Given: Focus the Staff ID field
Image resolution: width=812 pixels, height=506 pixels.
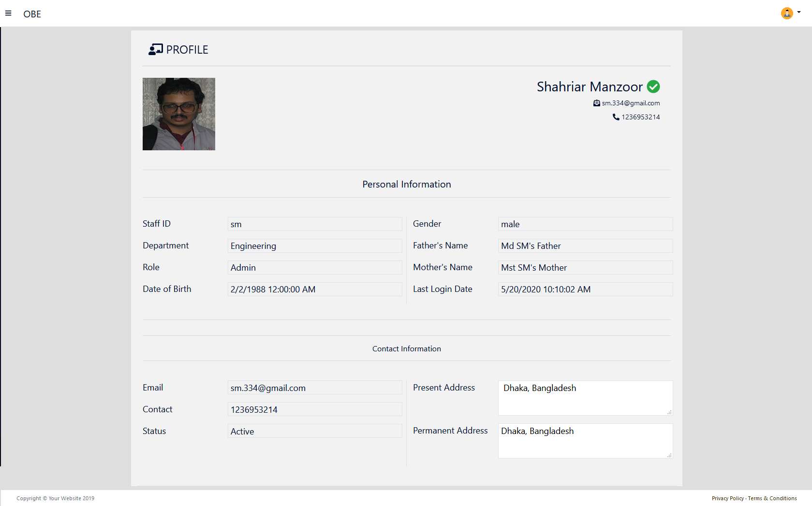Looking at the screenshot, I should [315, 224].
